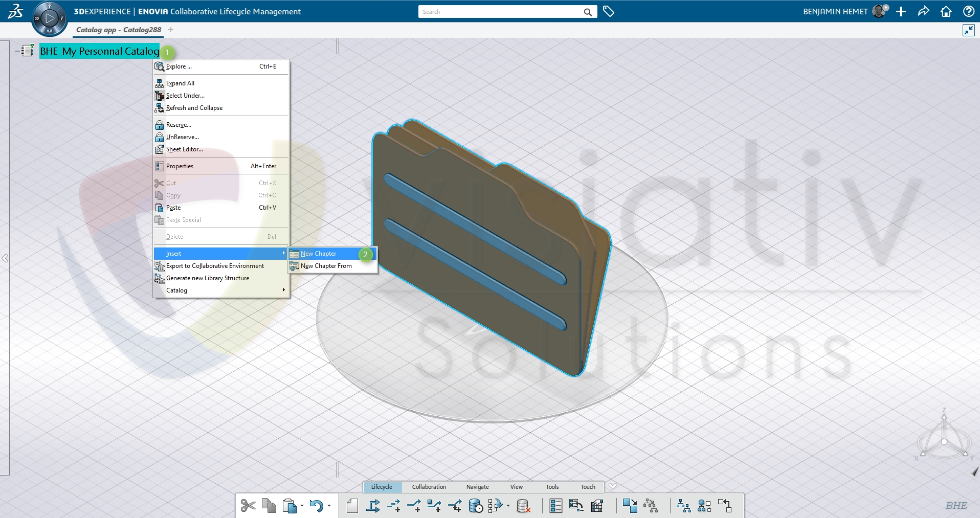Switch to the Collaboration tab
The height and width of the screenshot is (518, 980).
pos(429,487)
